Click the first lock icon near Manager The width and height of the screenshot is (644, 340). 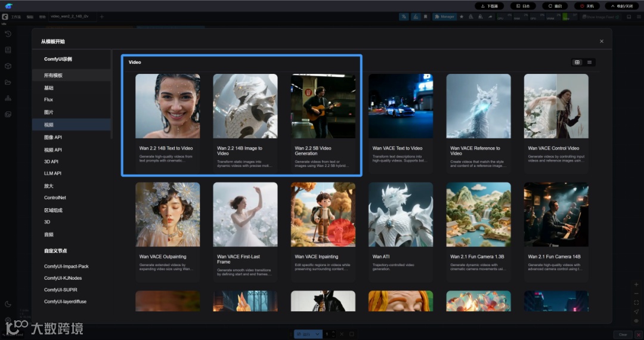coord(470,17)
